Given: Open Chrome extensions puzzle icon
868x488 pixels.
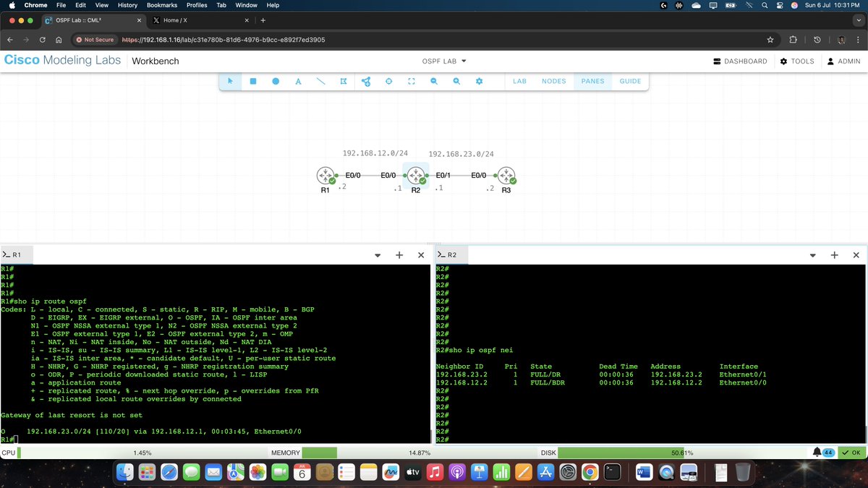Looking at the screenshot, I should pos(793,40).
